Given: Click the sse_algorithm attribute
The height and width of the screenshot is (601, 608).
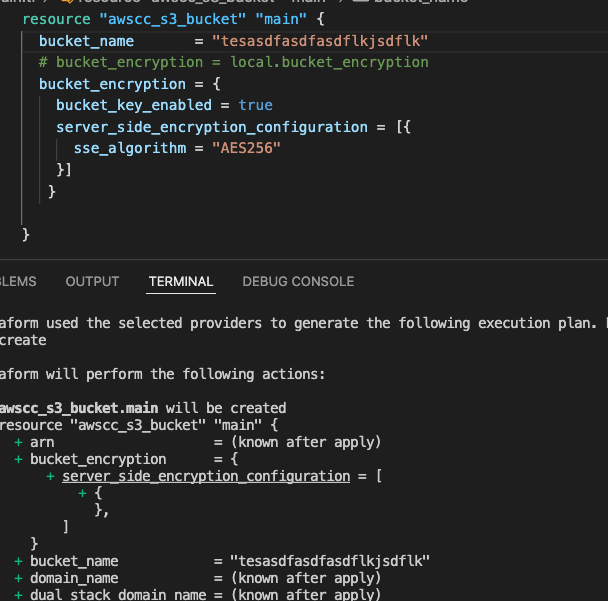Looking at the screenshot, I should pyautogui.click(x=130, y=148).
